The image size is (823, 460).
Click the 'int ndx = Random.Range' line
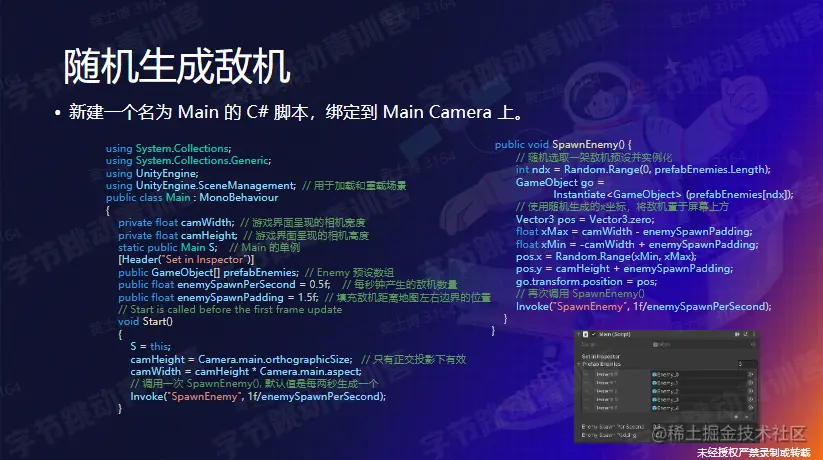(643, 169)
